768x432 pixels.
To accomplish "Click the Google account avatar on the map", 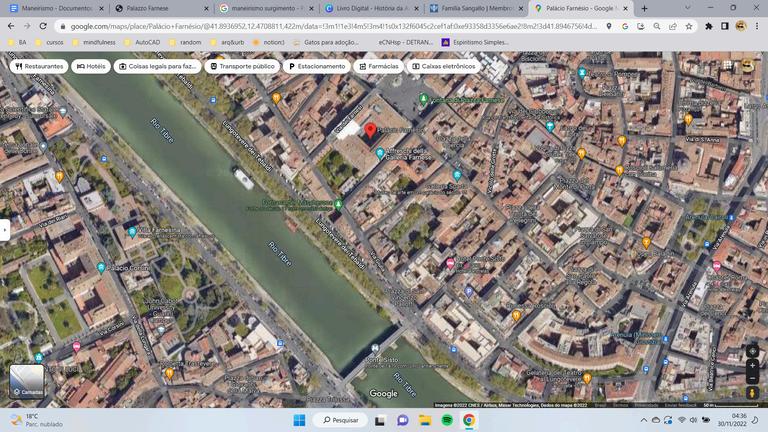I will 747,65.
